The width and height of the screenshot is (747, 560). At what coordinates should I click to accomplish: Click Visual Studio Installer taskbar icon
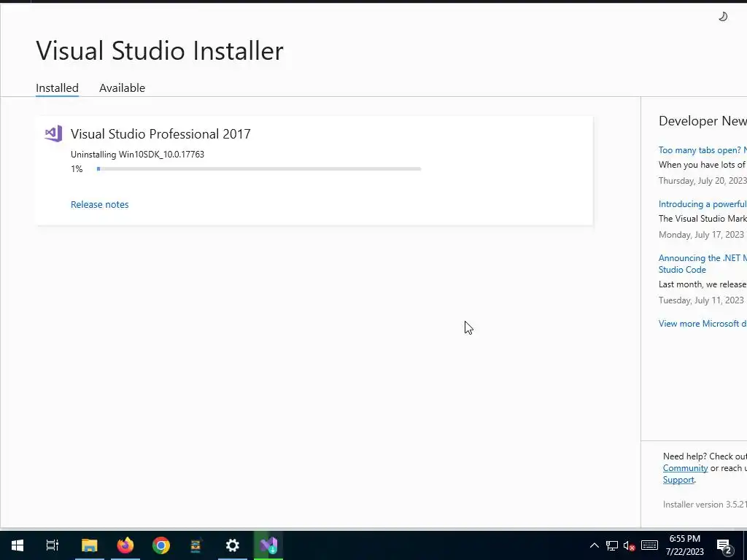(x=268, y=545)
